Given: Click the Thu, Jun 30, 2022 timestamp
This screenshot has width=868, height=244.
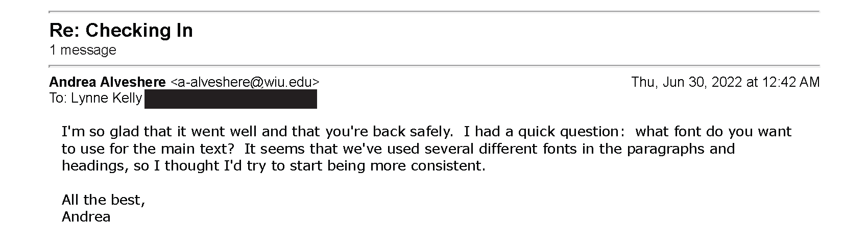Looking at the screenshot, I should (x=726, y=82).
